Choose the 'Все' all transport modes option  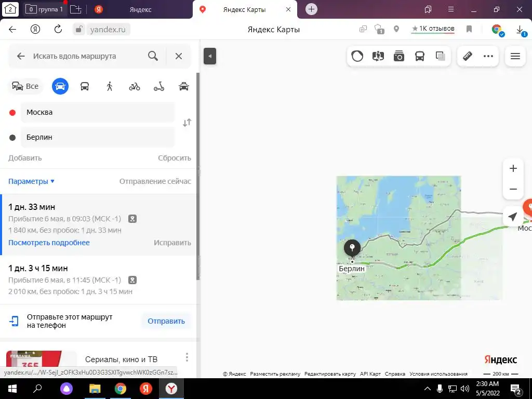tap(25, 86)
